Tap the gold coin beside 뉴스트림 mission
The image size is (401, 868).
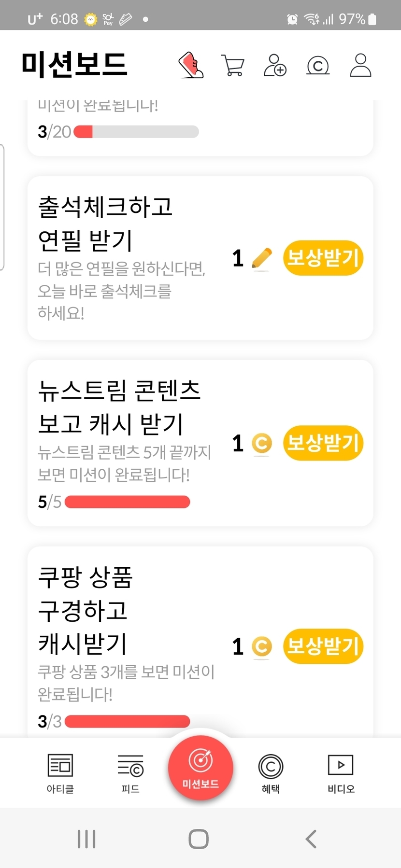[262, 443]
